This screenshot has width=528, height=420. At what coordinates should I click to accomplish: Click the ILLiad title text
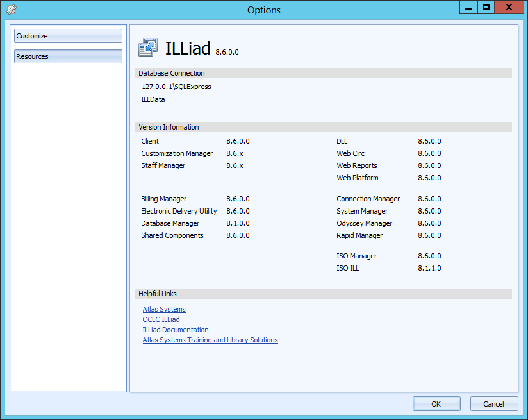(188, 48)
